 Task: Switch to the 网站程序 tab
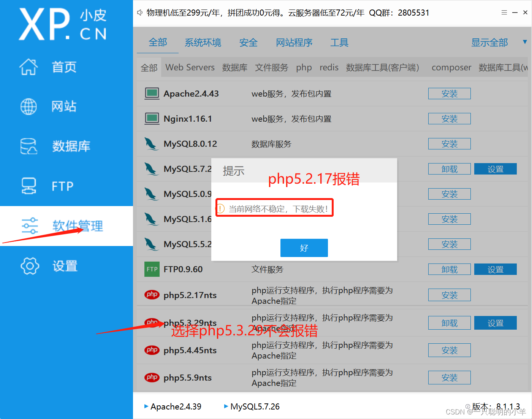coord(294,43)
